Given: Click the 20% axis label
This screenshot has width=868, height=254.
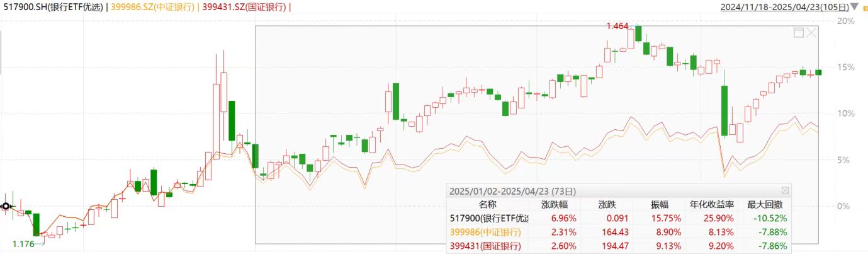Looking at the screenshot, I should [x=847, y=21].
